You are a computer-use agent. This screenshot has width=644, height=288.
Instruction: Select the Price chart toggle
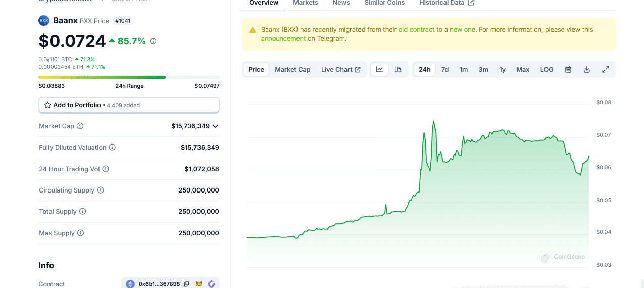tap(256, 69)
